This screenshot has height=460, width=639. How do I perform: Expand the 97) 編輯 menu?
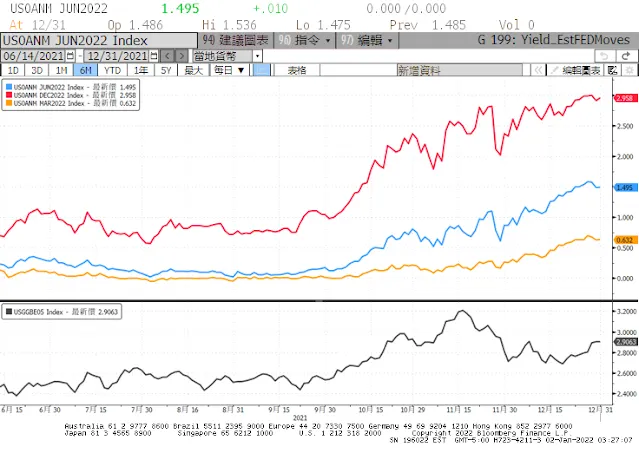click(x=366, y=40)
